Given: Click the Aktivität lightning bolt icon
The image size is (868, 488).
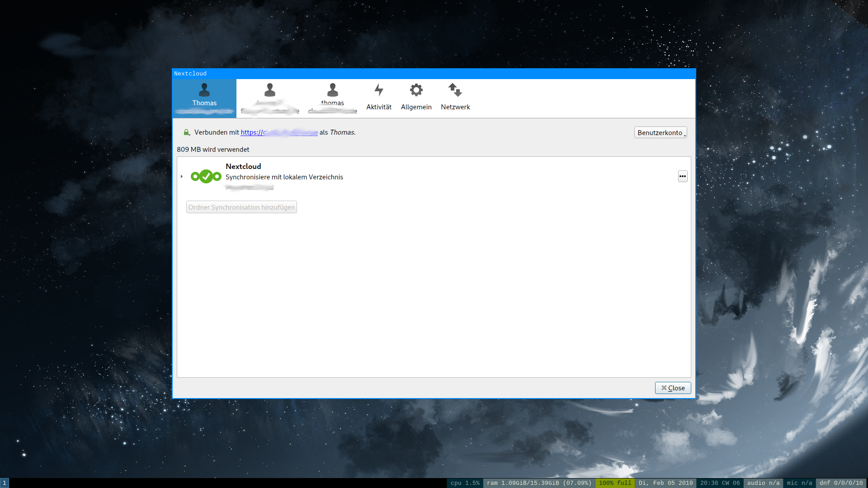Looking at the screenshot, I should click(379, 90).
